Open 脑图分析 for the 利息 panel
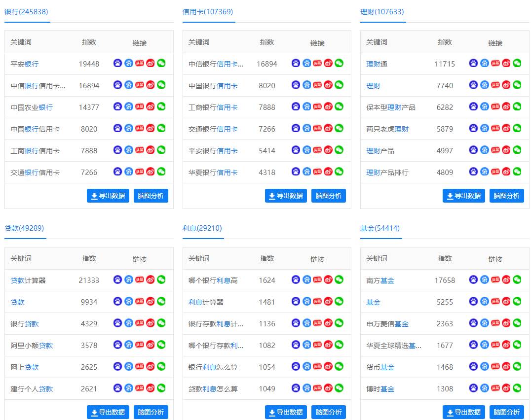The image size is (531, 420). coord(329,412)
